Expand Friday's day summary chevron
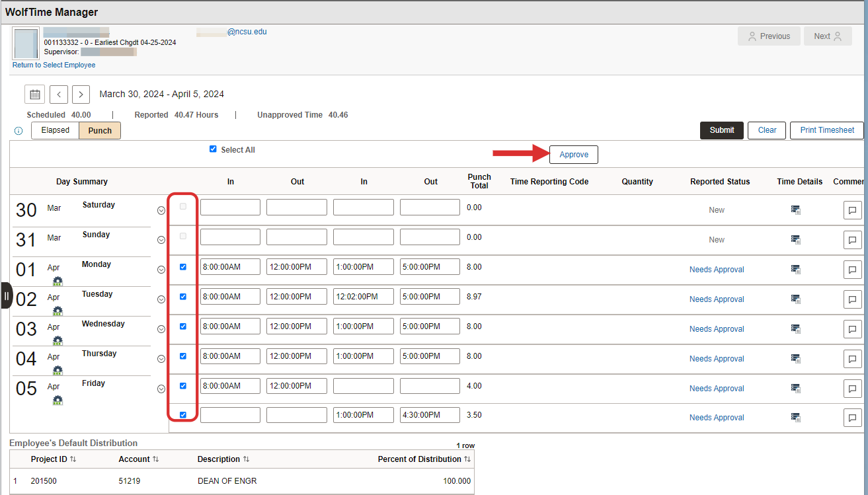 [161, 389]
